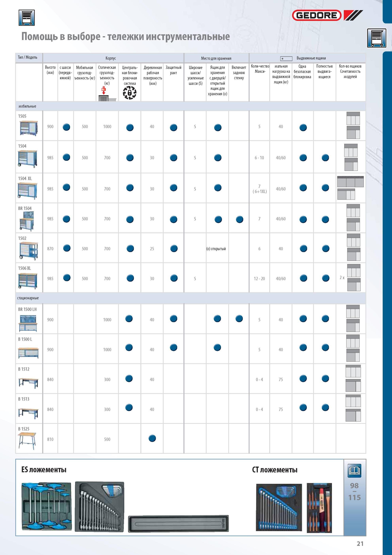Click the CT wrench set tray image
Viewport: 392px width, 555px height.
(x=279, y=507)
